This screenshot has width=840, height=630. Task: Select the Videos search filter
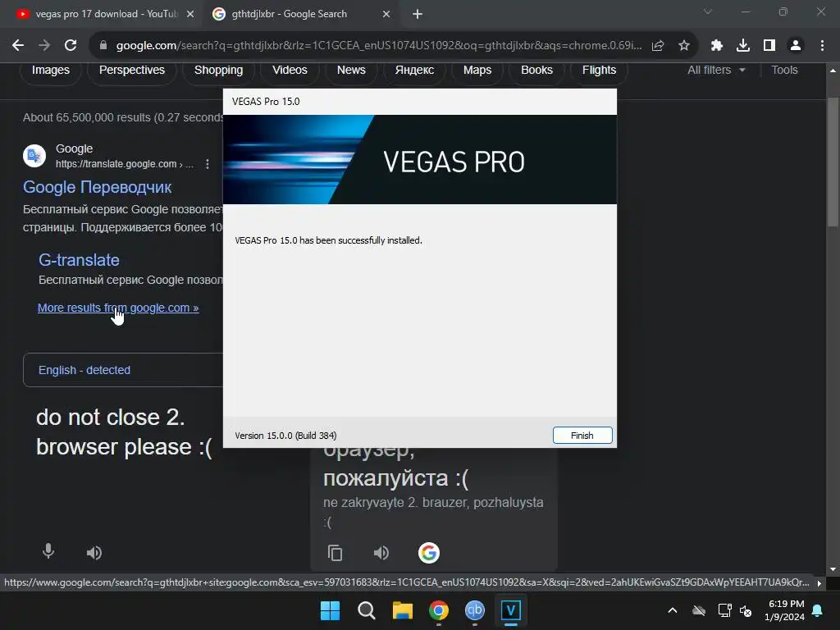(x=290, y=71)
